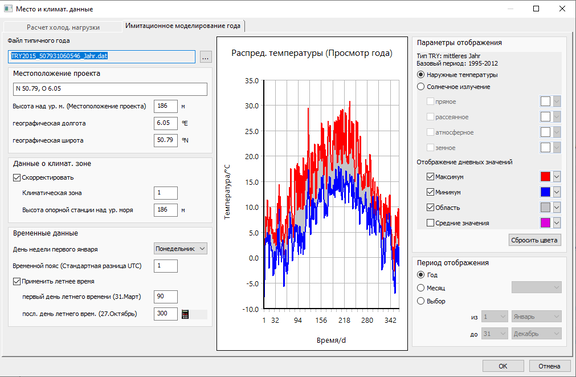
Task: Open color dropdown arrow next to Максимум
Action: point(557,177)
